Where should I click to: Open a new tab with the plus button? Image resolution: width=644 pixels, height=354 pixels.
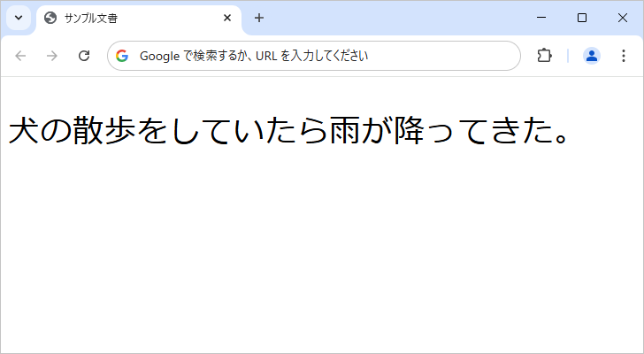(x=259, y=18)
